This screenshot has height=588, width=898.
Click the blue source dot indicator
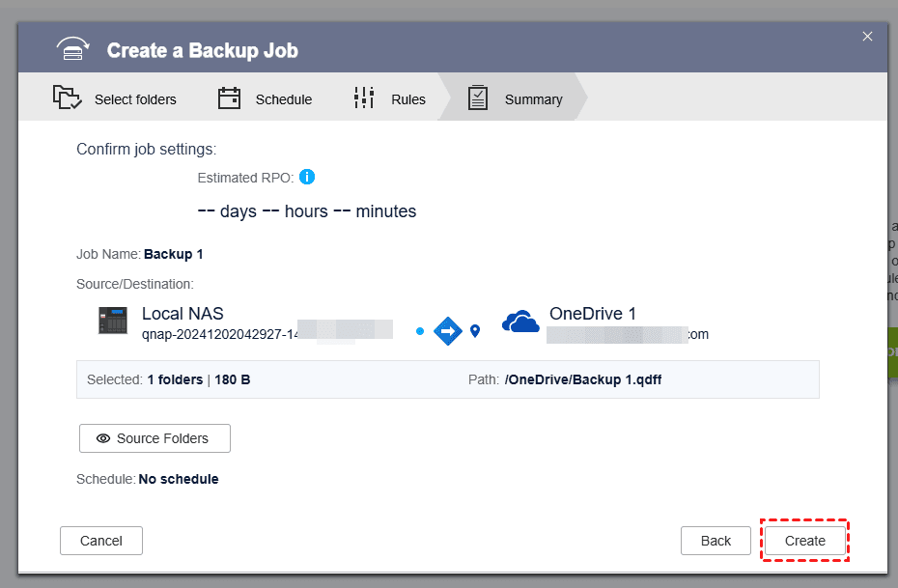click(420, 331)
